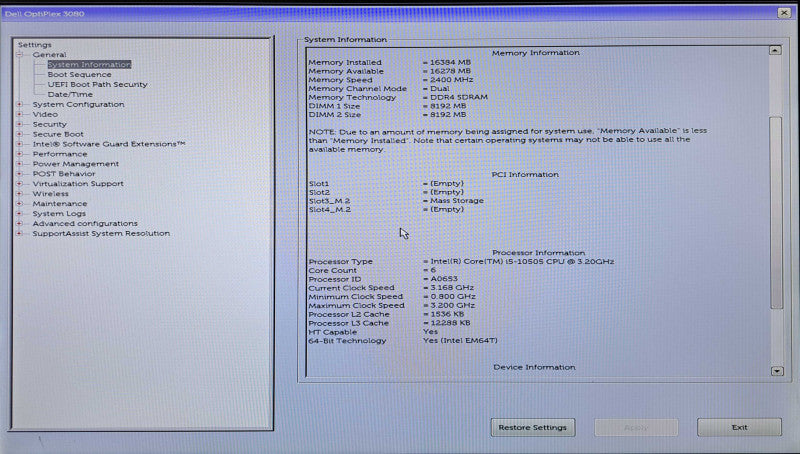This screenshot has height=454, width=800.
Task: Expand the Performance plus icon
Action: tap(19, 154)
